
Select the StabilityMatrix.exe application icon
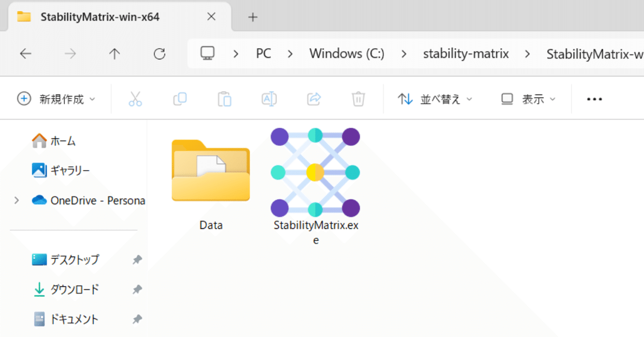316,172
